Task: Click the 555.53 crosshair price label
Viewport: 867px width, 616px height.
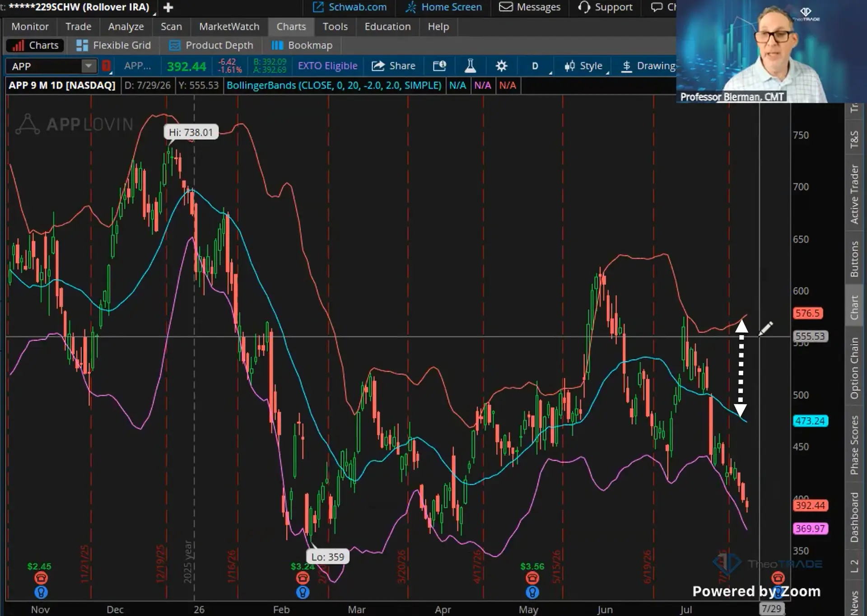Action: pos(810,336)
